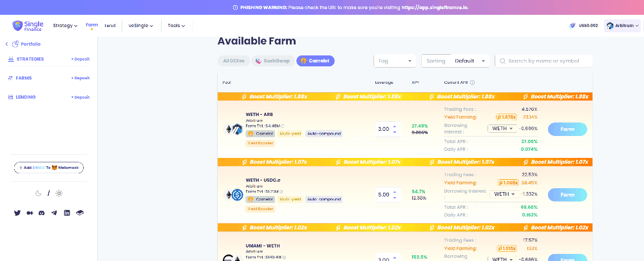Click the WETH-ARB leverage value 3.00

[x=383, y=129]
